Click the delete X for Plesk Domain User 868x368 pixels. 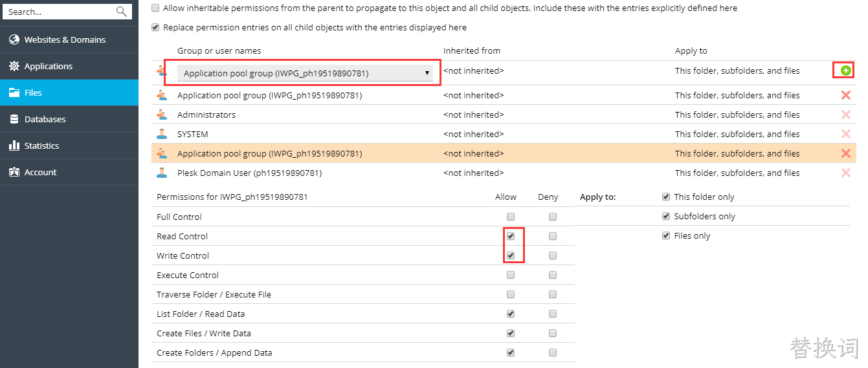coord(845,173)
